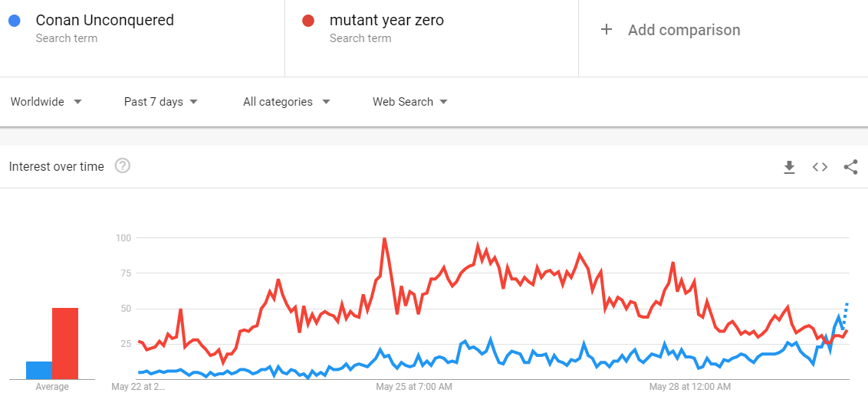
Task: Click the red dot for mutant year zero
Action: [308, 21]
